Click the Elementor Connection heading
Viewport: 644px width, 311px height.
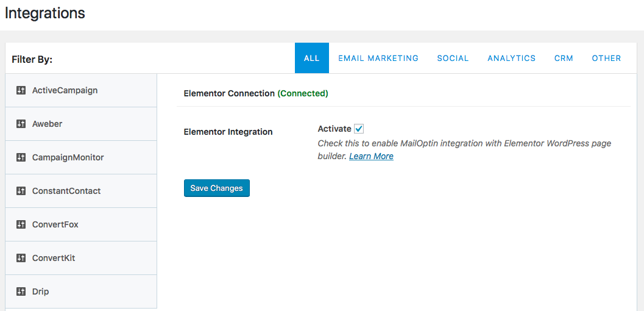229,93
